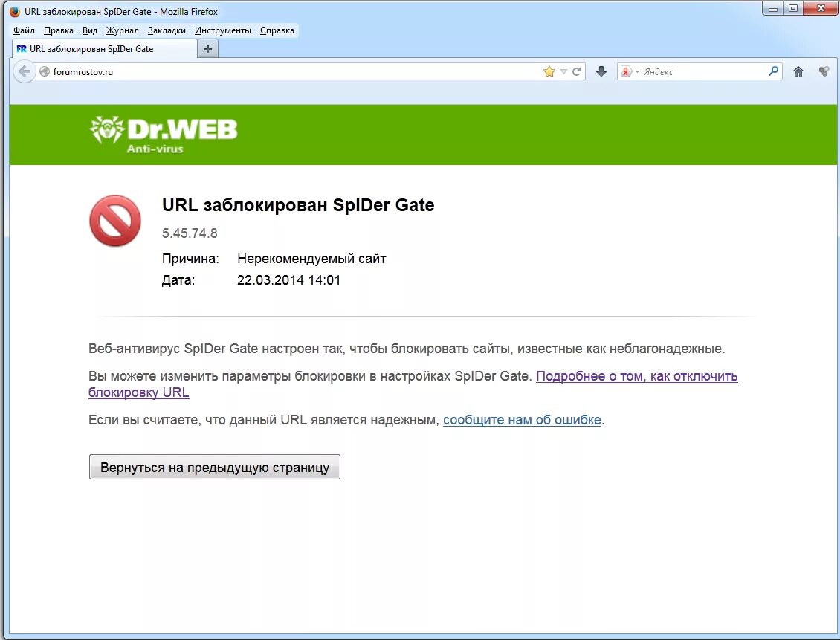Select the 'URL заблокирован SpIDer Gate' tab
The height and width of the screenshot is (640, 840).
pyautogui.click(x=105, y=49)
